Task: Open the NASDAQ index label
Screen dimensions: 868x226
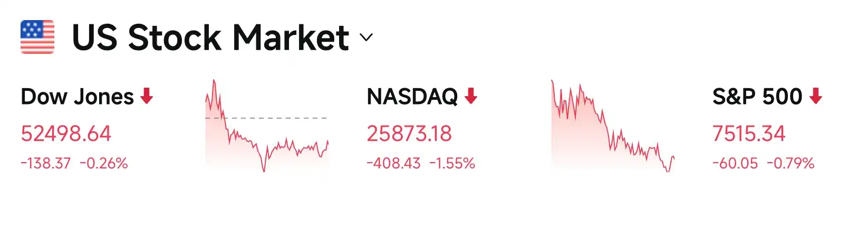Action: pyautogui.click(x=412, y=97)
